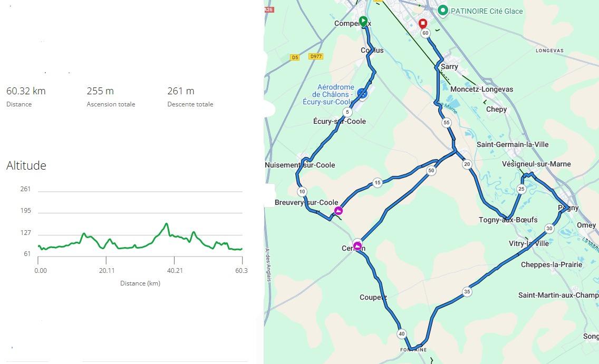The height and width of the screenshot is (364, 599).
Task: Click the Sarry town label on map
Action: tap(449, 67)
